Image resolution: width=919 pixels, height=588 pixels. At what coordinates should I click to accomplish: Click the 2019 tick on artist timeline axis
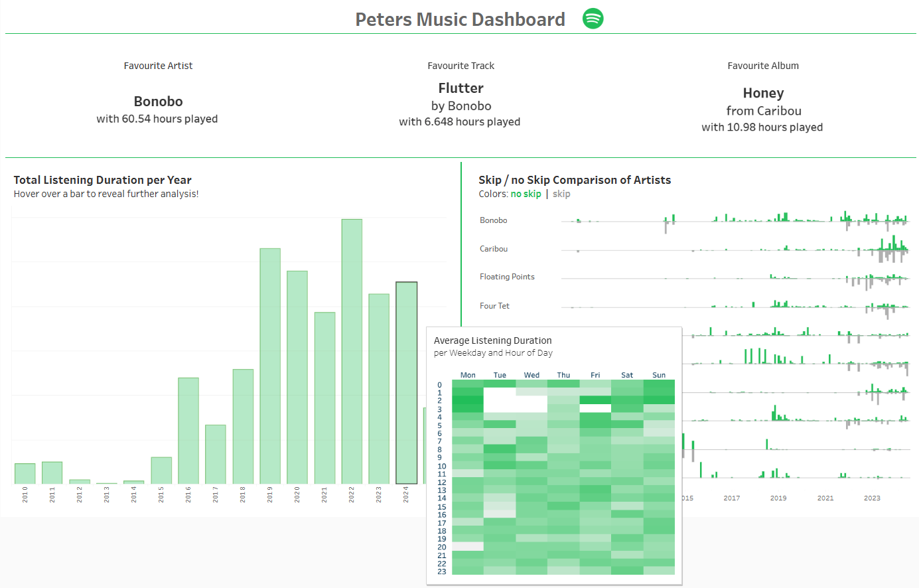(x=778, y=498)
